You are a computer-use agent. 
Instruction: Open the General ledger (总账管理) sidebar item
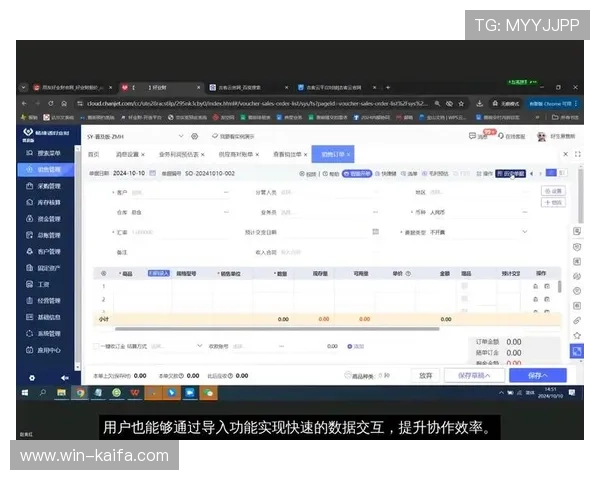[x=43, y=235]
